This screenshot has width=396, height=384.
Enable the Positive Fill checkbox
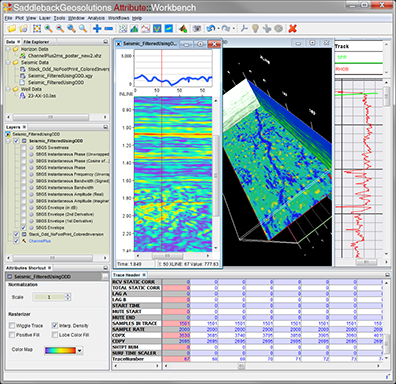[x=12, y=335]
